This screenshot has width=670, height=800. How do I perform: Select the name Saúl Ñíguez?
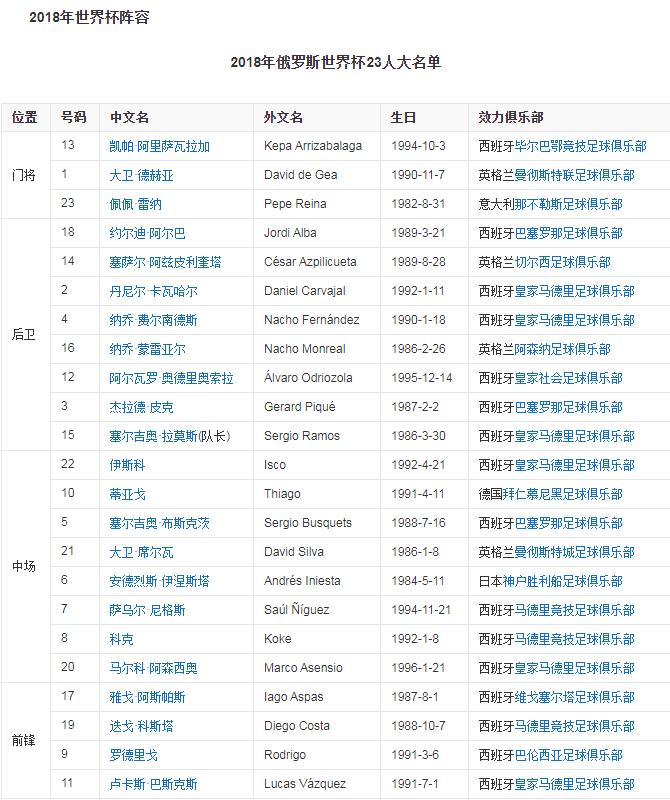296,610
